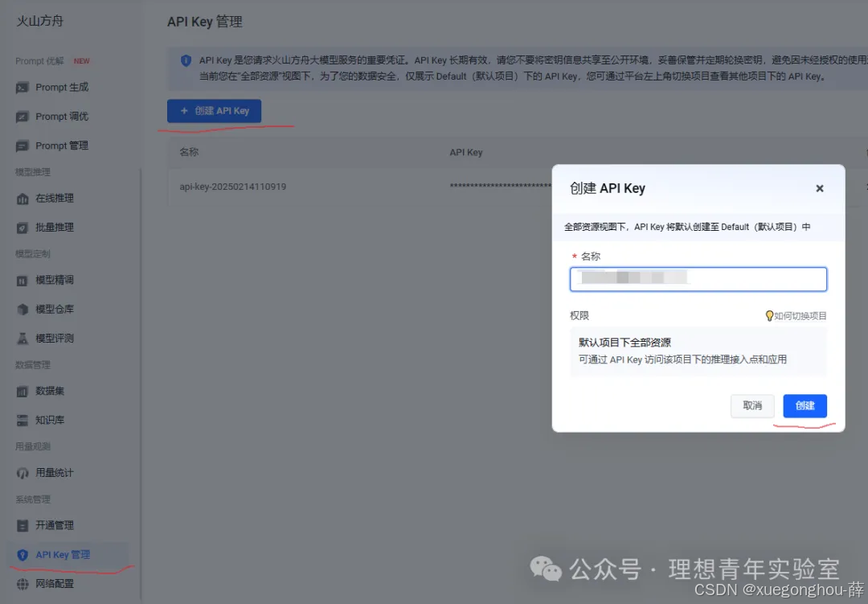
Task: Open 模型精调 menu item
Action: pyautogui.click(x=55, y=280)
